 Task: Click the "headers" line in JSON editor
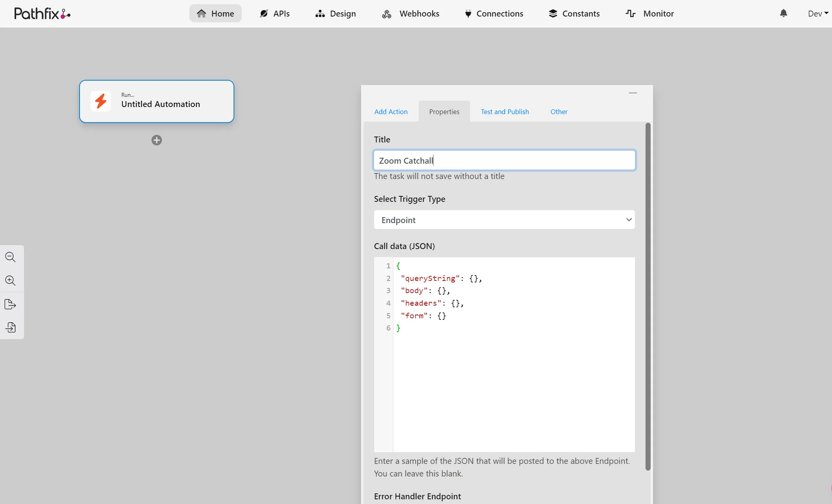click(432, 303)
